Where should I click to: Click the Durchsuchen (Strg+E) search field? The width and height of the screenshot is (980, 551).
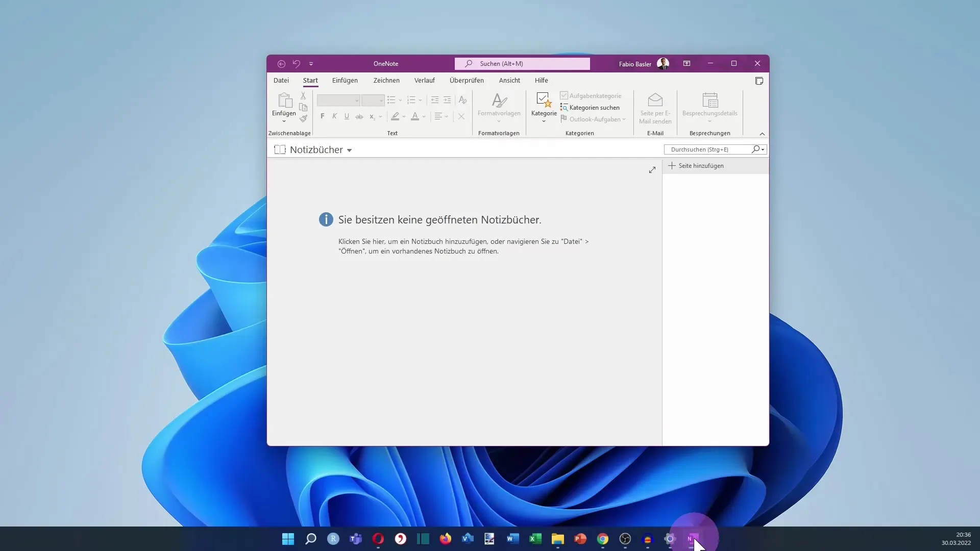click(708, 149)
